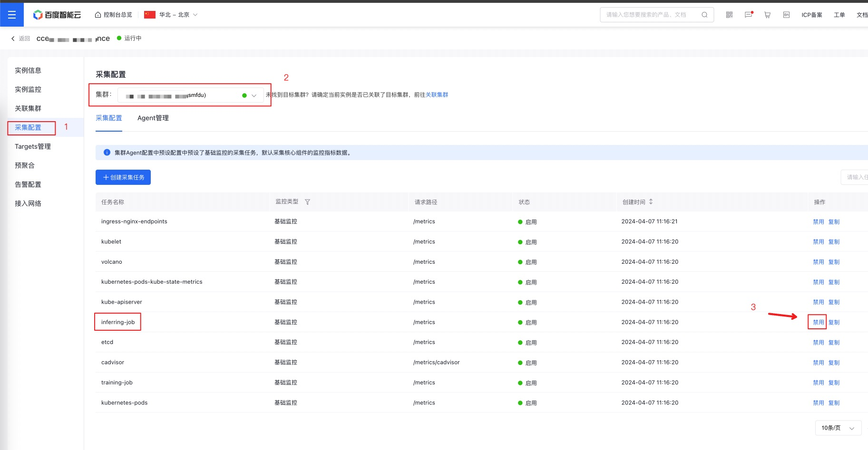Disable the kubelet task

pyautogui.click(x=819, y=241)
